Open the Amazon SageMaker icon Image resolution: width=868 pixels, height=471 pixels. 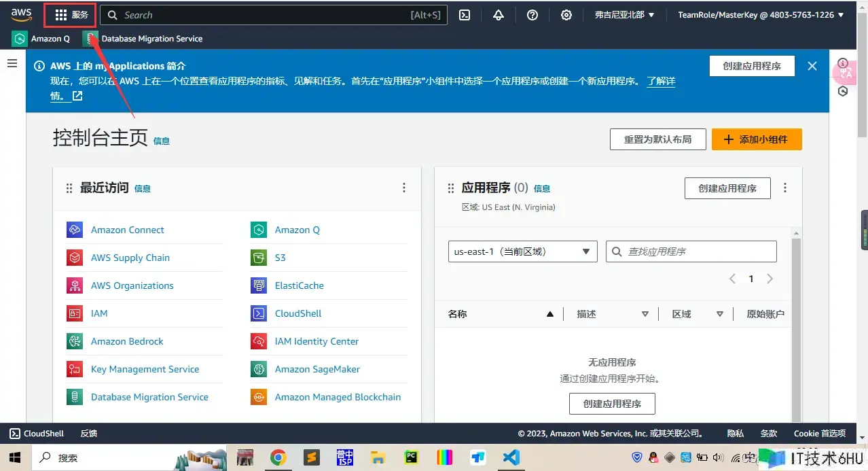point(259,369)
